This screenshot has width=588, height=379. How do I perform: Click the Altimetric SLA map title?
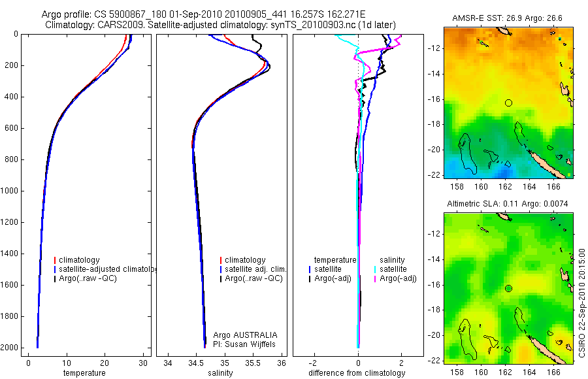[x=508, y=204]
